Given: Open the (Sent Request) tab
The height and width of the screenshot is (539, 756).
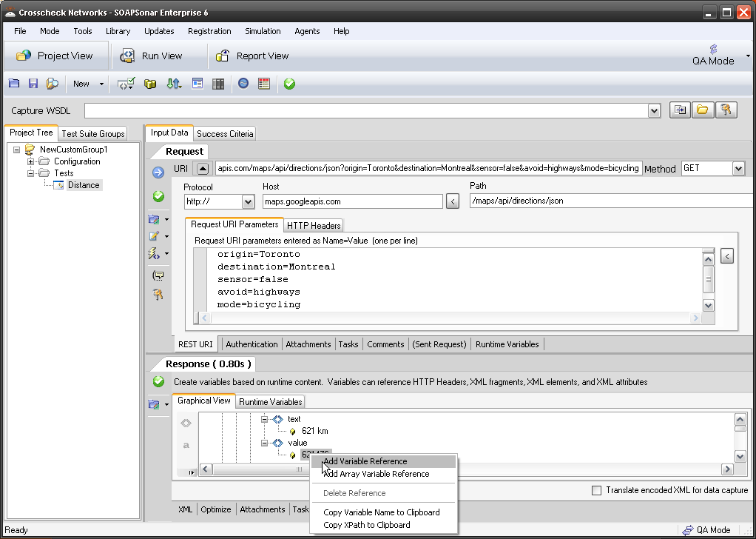Looking at the screenshot, I should click(439, 344).
